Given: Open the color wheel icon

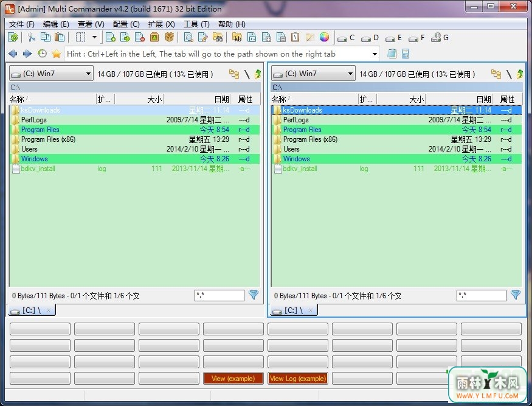Looking at the screenshot, I should 324,37.
